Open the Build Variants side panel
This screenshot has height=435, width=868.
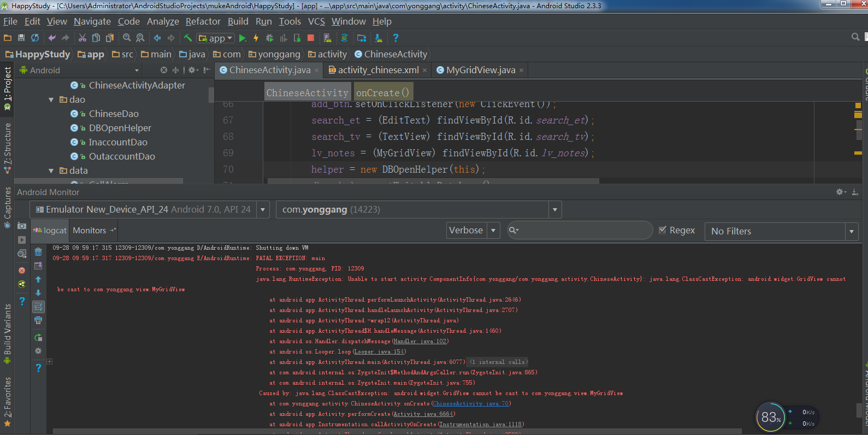coord(8,334)
